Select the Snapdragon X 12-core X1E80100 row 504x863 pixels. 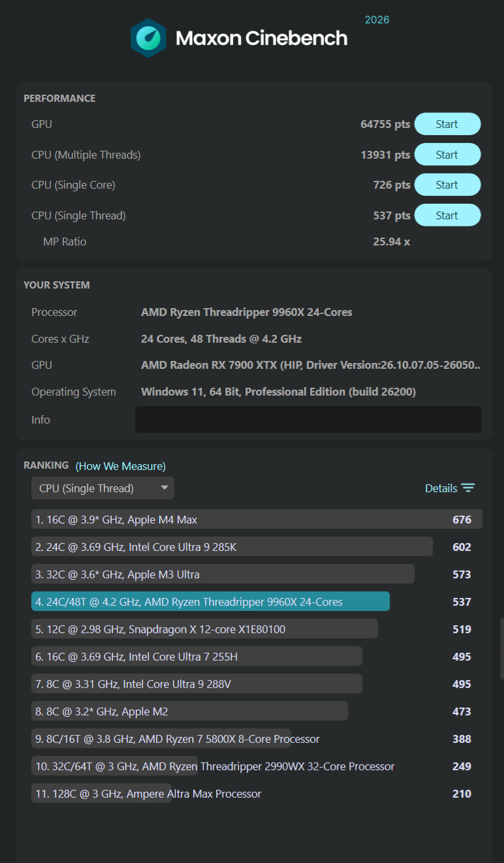pyautogui.click(x=257, y=629)
